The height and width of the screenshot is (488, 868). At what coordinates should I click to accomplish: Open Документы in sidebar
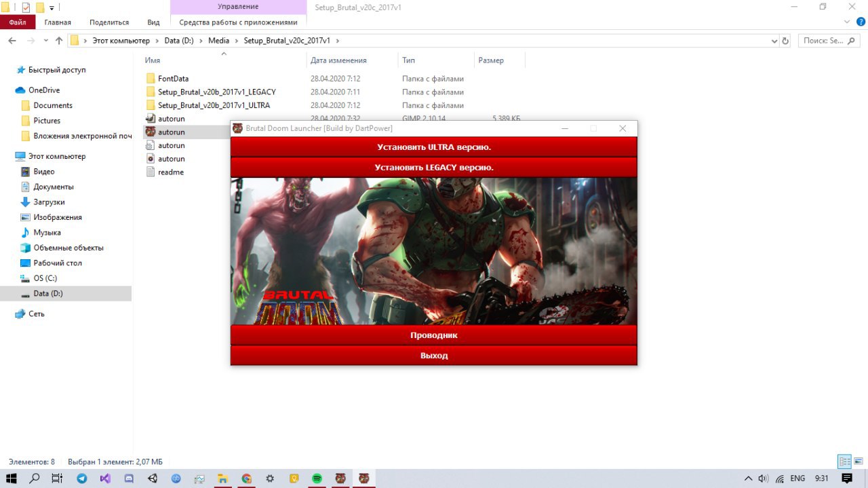(54, 187)
